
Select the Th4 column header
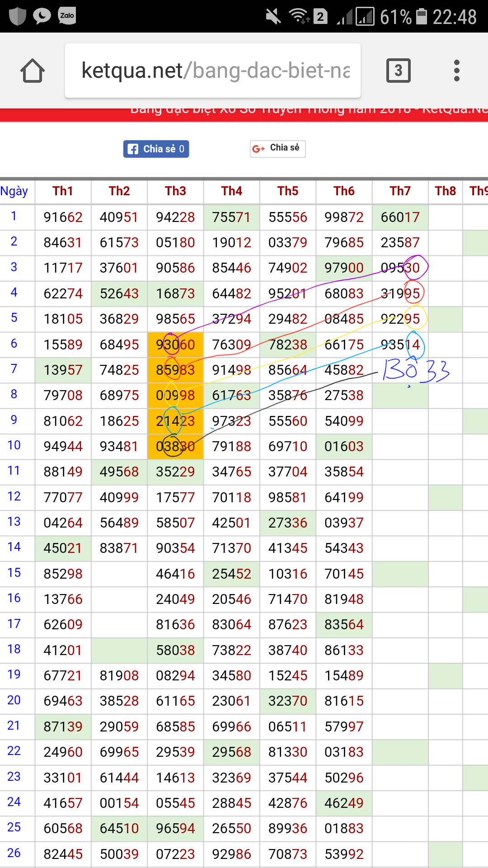(x=232, y=191)
